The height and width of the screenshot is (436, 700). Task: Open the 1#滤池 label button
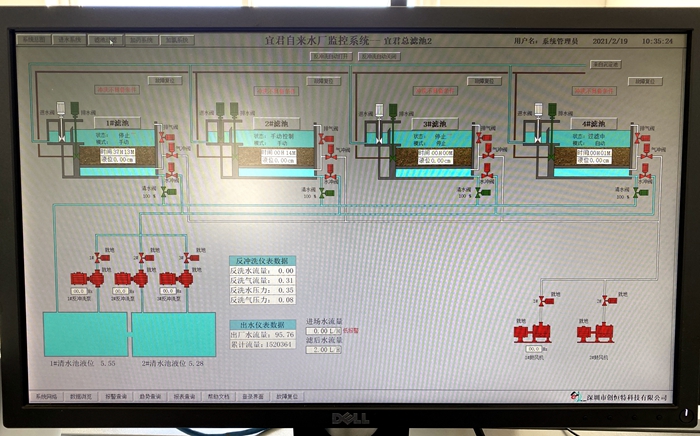tap(117, 123)
